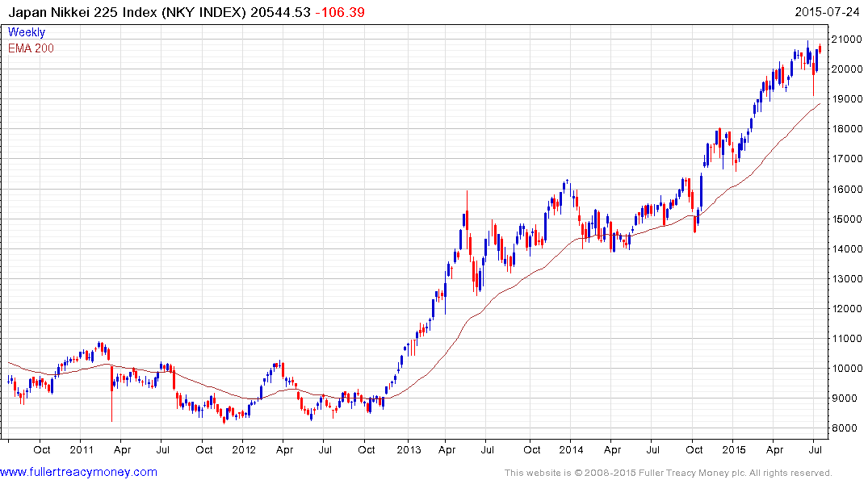Select the 2012 year marker on time axis

click(x=243, y=449)
